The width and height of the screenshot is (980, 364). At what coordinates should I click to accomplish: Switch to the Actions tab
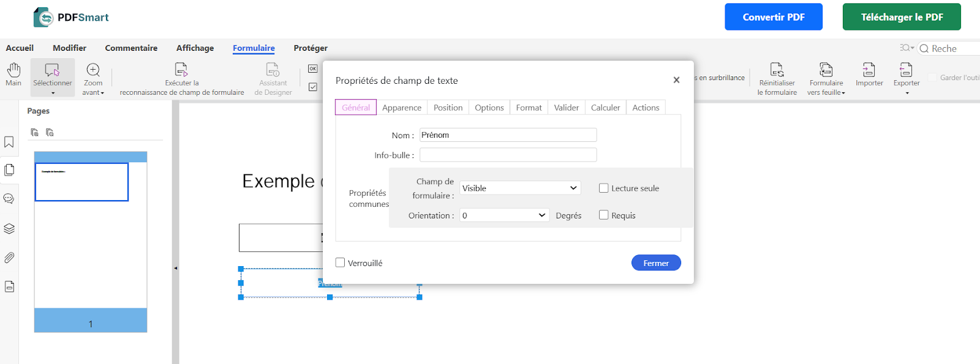(646, 107)
